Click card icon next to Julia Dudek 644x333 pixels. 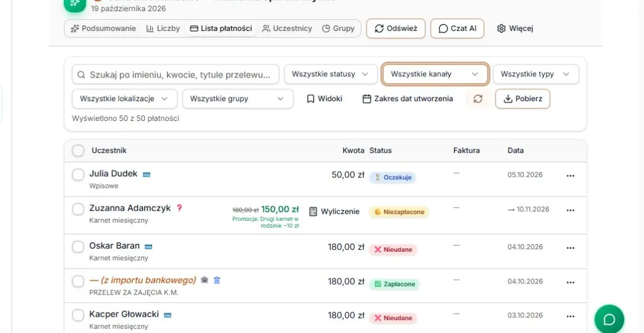coord(146,175)
